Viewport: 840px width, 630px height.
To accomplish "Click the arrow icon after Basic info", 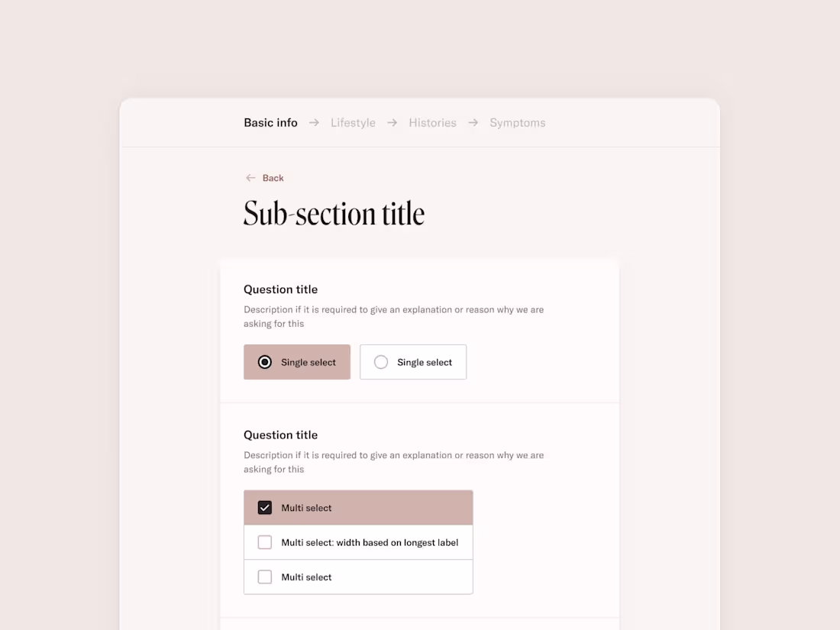I will pos(314,122).
